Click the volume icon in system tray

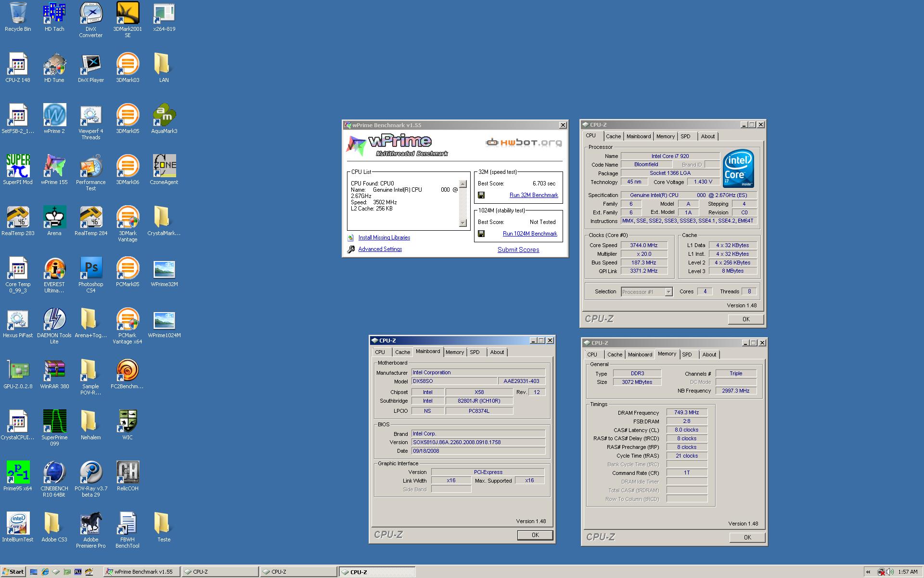pyautogui.click(x=889, y=572)
